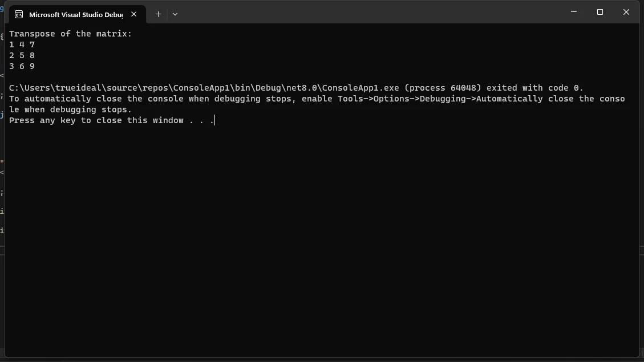The width and height of the screenshot is (644, 362).
Task: Close the Microsoft Visual Studio Debug tab
Action: pyautogui.click(x=134, y=14)
